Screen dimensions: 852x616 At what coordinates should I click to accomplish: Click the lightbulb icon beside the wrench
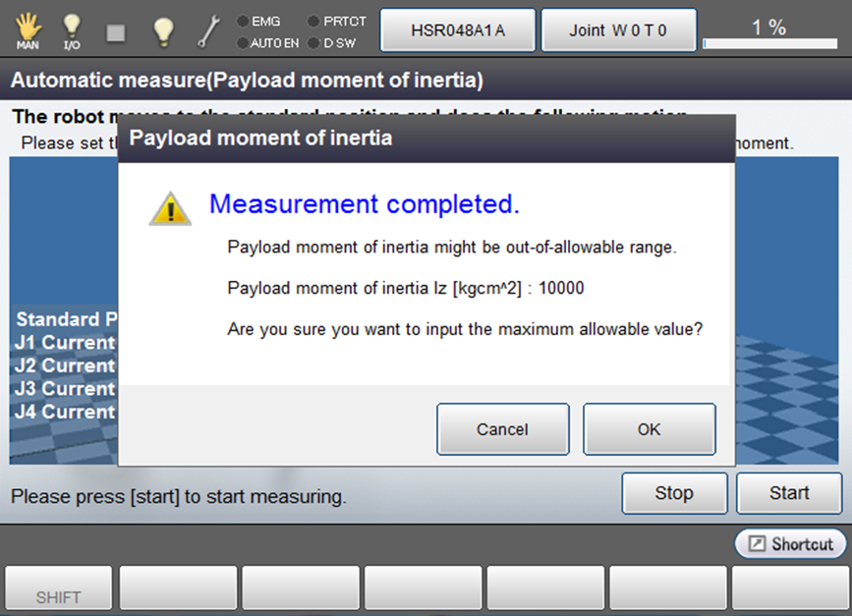click(x=164, y=31)
